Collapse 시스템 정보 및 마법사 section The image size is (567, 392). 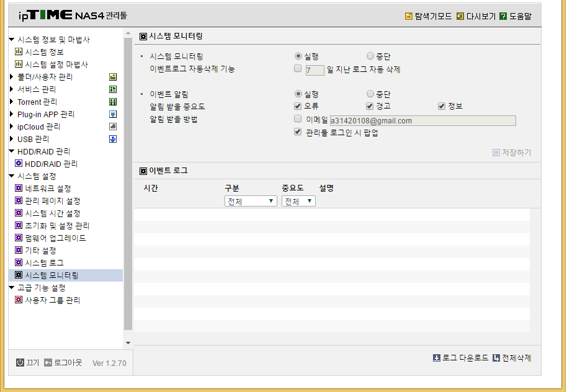click(12, 40)
